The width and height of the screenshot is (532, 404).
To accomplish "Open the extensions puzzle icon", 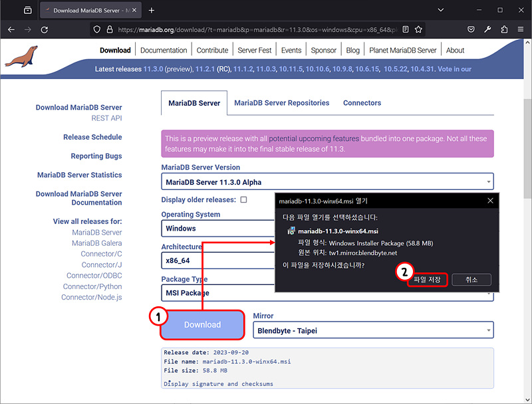I will 504,29.
